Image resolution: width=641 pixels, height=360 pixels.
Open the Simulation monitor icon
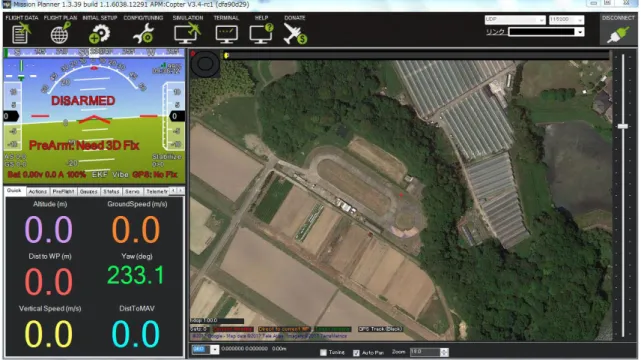coord(187,34)
